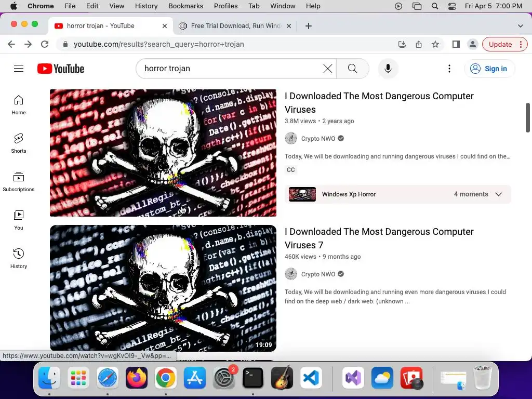532x399 pixels.
Task: Open Shorts in the sidebar
Action: [x=19, y=143]
